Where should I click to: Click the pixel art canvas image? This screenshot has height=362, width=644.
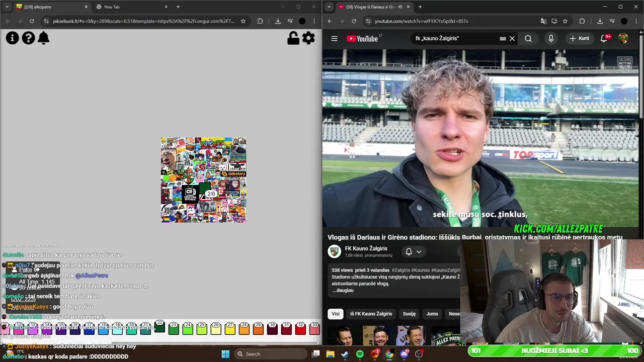[x=203, y=180]
